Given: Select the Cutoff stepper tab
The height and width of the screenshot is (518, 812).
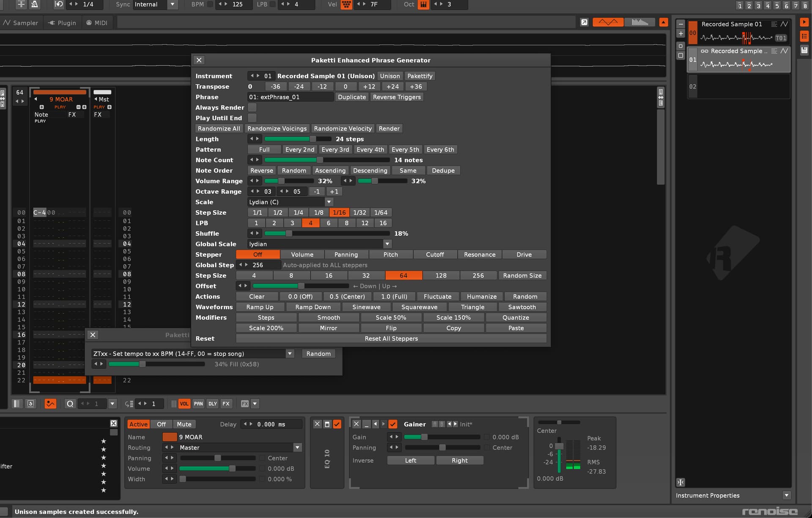Looking at the screenshot, I should 435,254.
